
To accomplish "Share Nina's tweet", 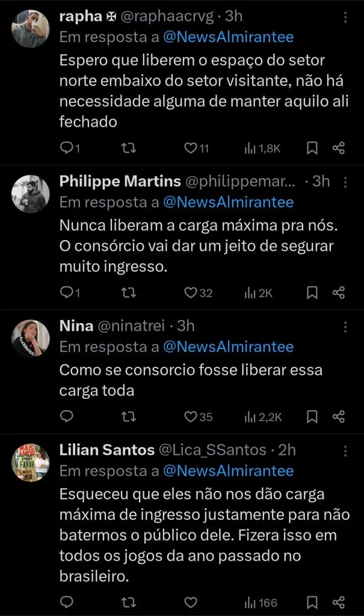I will [338, 416].
